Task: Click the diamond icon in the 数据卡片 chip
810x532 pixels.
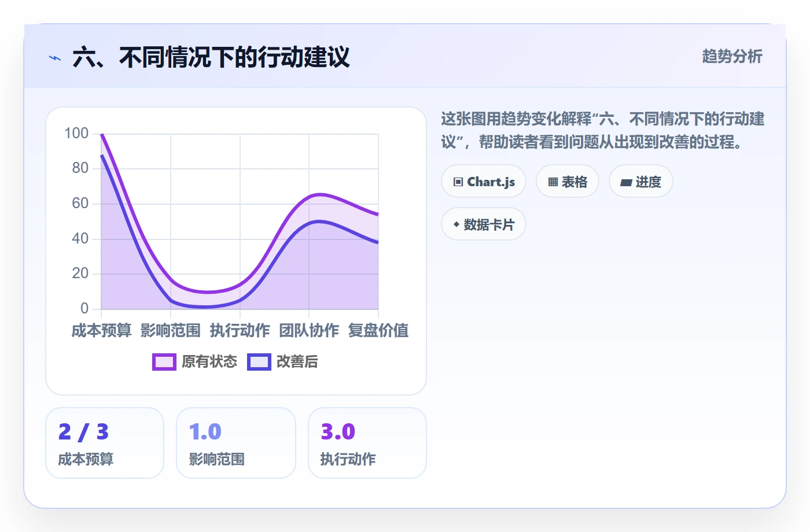Action: click(x=456, y=224)
